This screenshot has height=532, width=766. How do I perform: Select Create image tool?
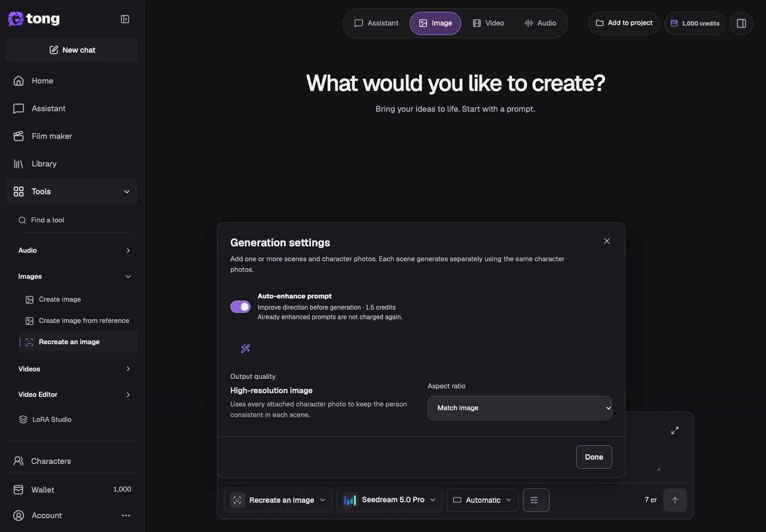click(x=78, y=300)
